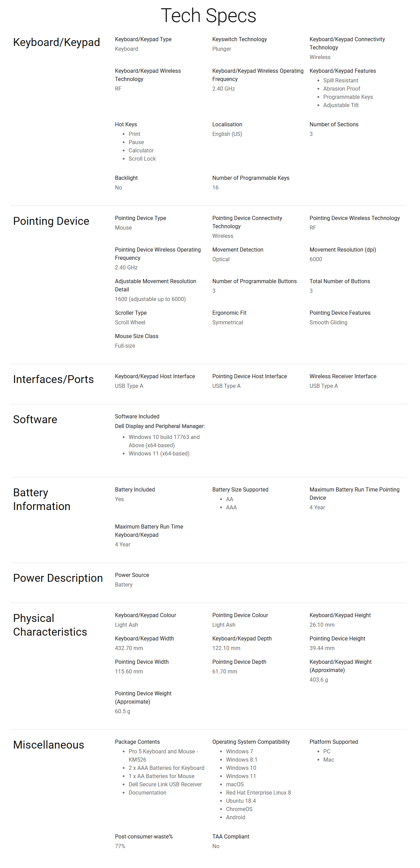Click the TAA Compliant label
The image size is (420, 868).
tap(231, 837)
